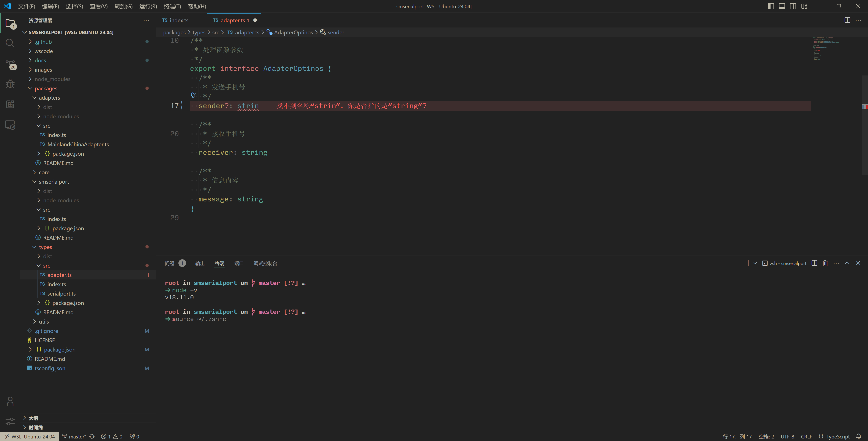Toggle the secondary side bar visibility
The height and width of the screenshot is (441, 868).
(x=793, y=6)
